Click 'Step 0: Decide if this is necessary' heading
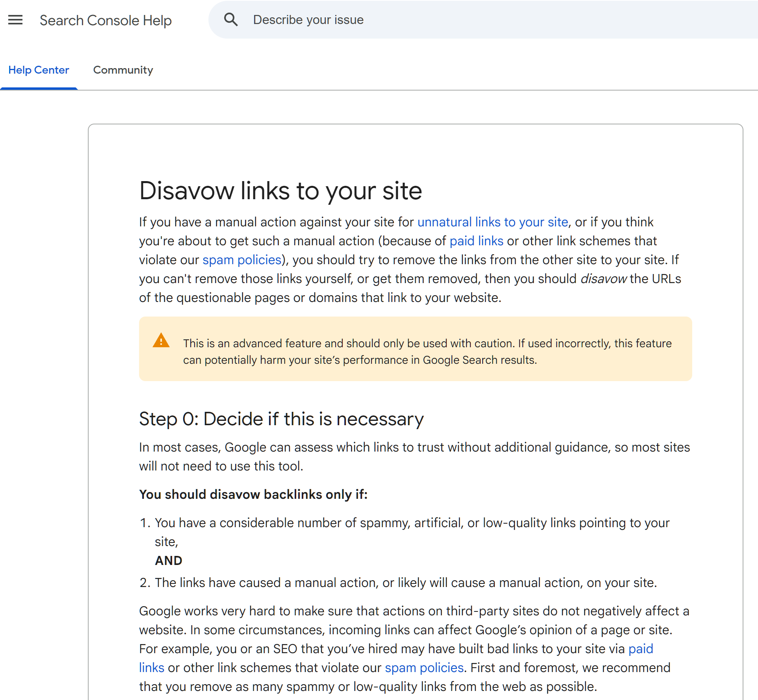This screenshot has height=700, width=758. (281, 419)
